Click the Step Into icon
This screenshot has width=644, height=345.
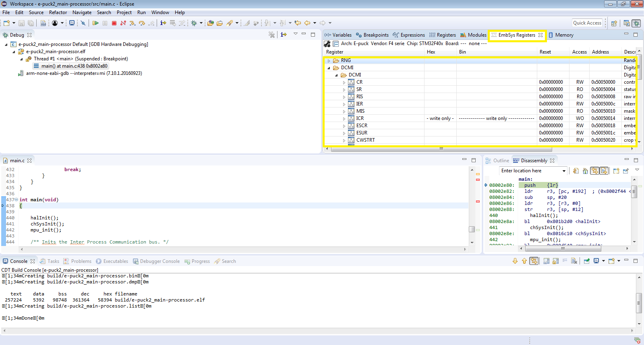pos(133,23)
